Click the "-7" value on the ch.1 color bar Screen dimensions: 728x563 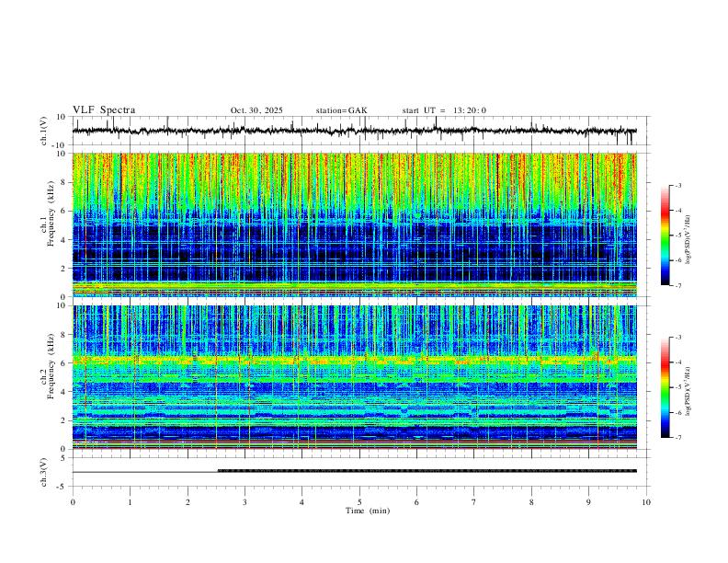[x=678, y=286]
